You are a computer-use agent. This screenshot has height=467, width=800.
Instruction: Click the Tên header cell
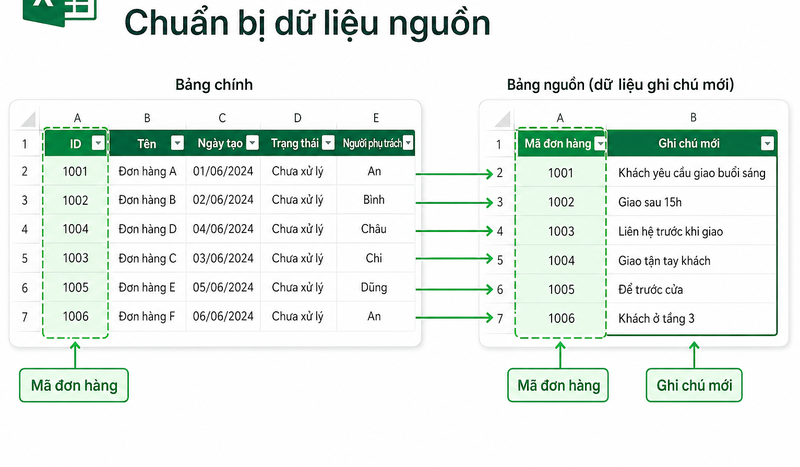147,143
